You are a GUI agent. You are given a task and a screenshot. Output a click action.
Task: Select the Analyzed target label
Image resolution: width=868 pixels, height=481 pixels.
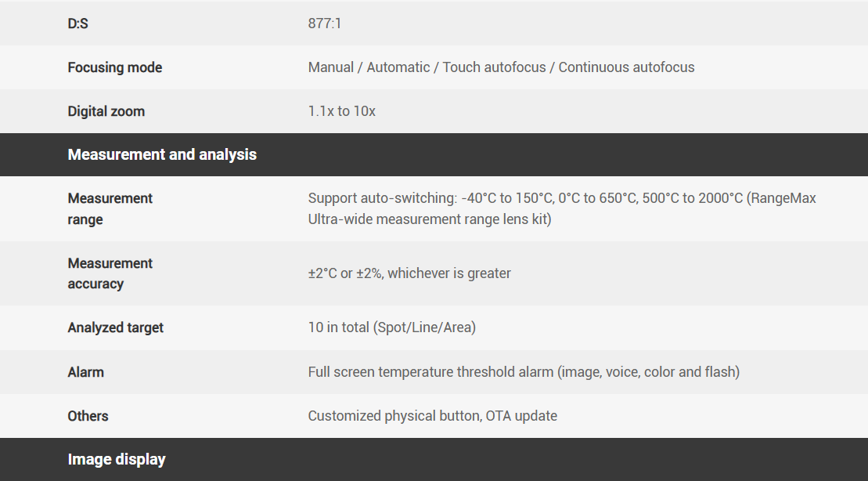click(x=116, y=327)
